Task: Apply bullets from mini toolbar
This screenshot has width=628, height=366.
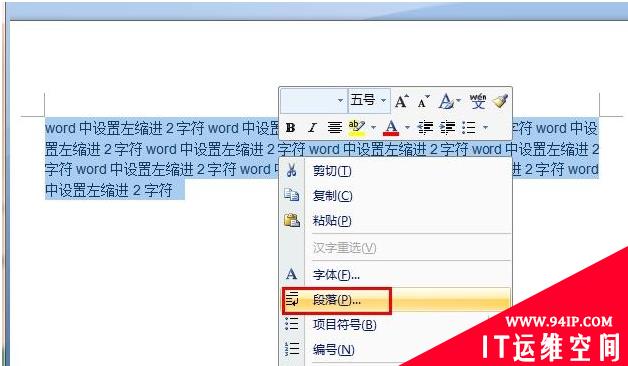Action: [x=469, y=128]
